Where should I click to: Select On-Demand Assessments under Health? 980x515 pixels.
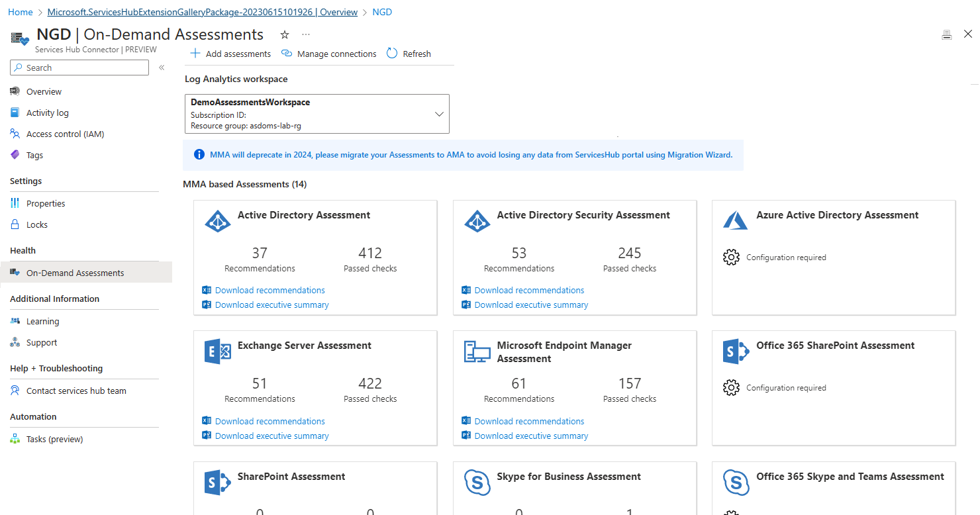pos(86,273)
